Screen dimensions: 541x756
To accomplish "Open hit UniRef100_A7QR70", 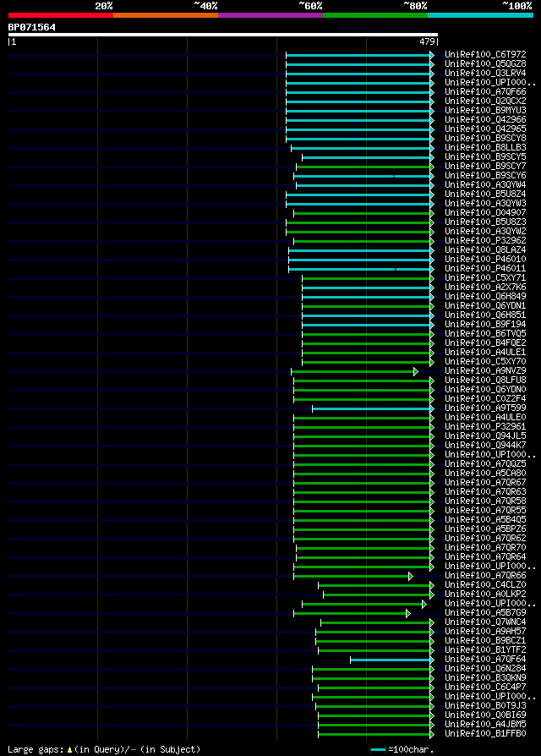I will coord(485,548).
